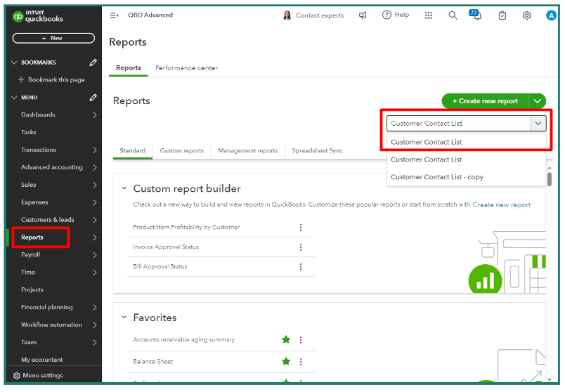This screenshot has height=392, width=565.
Task: Click into the Customer Contact List search field
Action: point(458,123)
